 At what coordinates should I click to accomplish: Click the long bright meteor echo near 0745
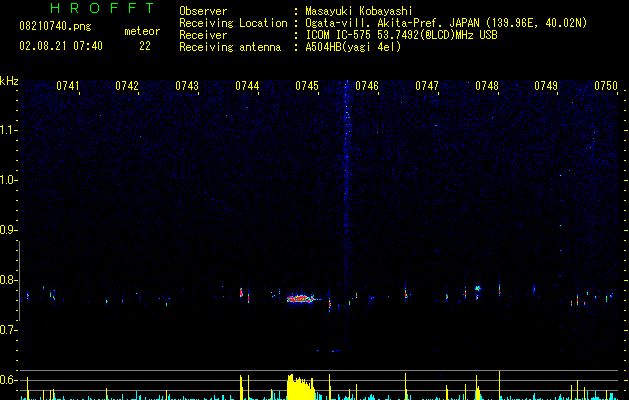pos(301,299)
